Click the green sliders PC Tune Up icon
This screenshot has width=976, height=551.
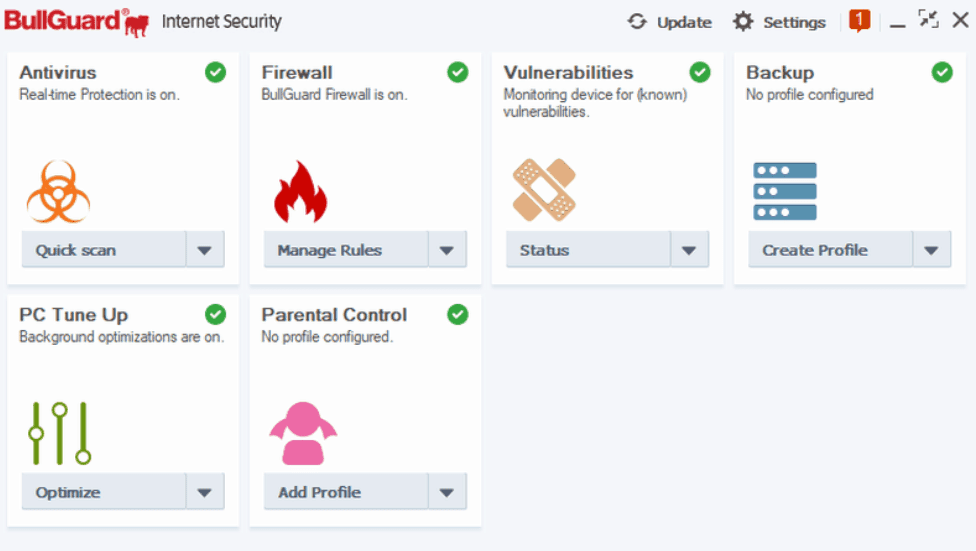(x=60, y=433)
